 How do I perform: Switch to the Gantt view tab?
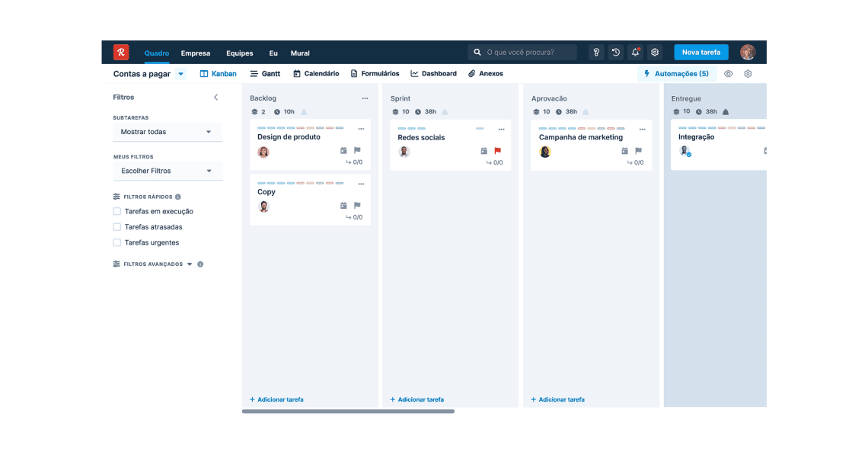[x=265, y=74]
